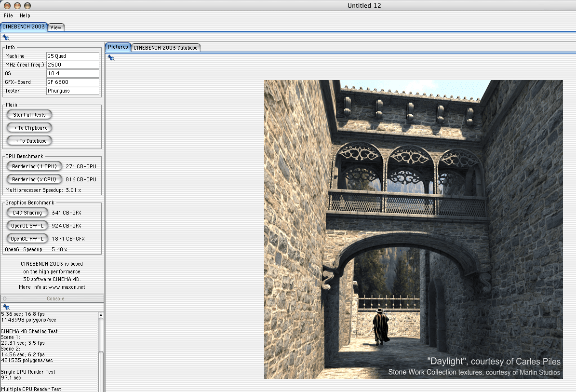Open the Help menu
576x392 pixels.
point(25,15)
